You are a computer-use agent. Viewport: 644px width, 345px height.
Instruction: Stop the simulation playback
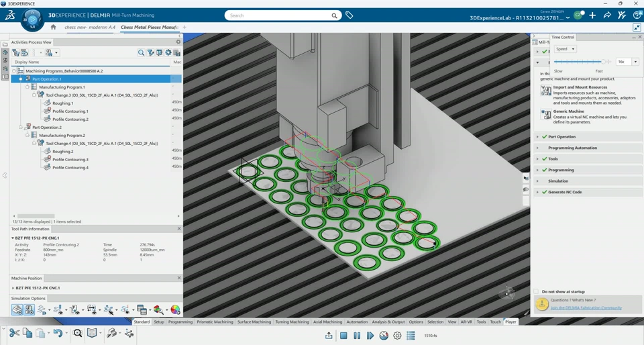click(x=343, y=336)
